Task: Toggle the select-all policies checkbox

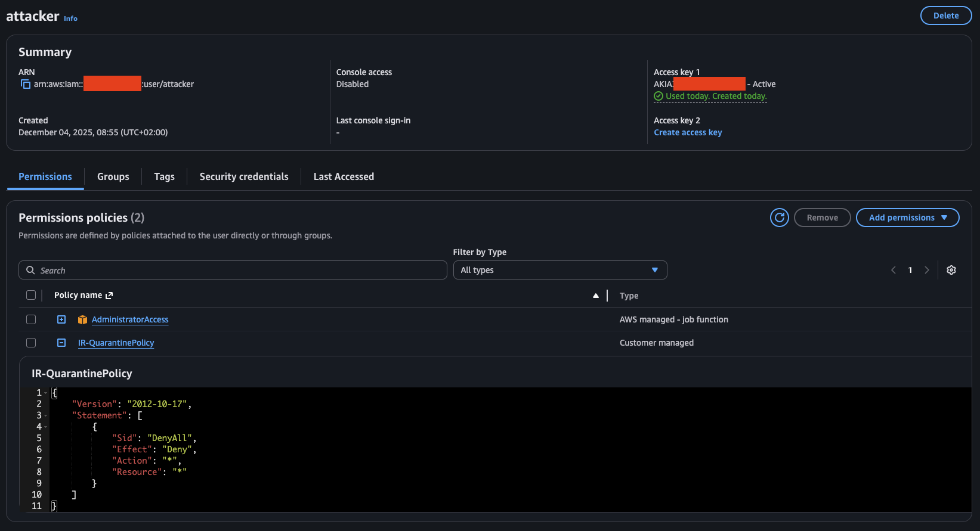Action: point(31,295)
